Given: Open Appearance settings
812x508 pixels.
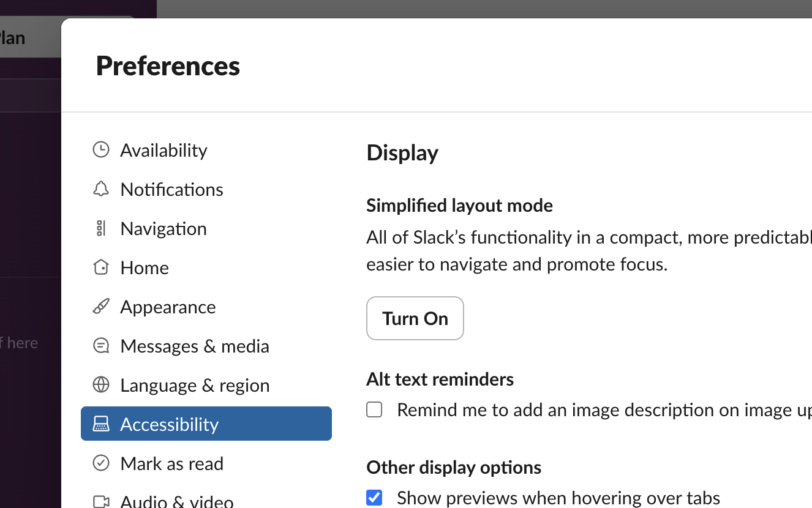Looking at the screenshot, I should coord(206,307).
